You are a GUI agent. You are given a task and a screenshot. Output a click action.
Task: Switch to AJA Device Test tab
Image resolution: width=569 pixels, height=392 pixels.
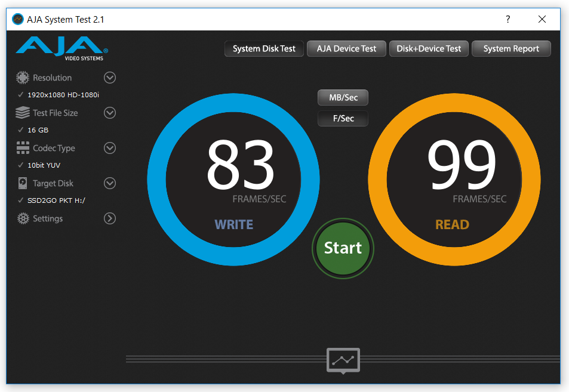click(346, 48)
